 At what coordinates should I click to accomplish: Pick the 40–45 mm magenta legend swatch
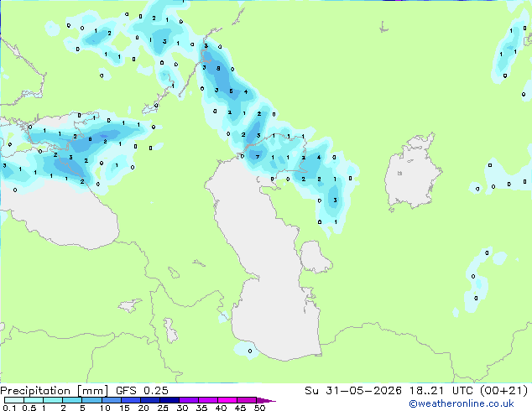pyautogui.click(x=227, y=400)
